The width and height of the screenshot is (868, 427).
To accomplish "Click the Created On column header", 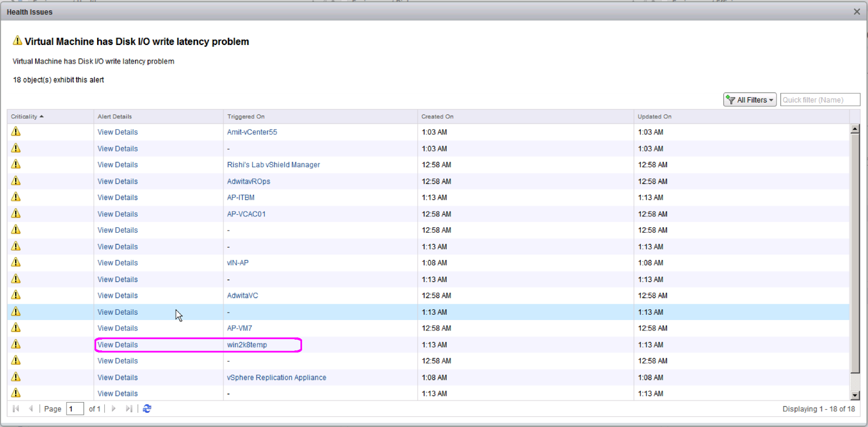I will click(x=437, y=117).
